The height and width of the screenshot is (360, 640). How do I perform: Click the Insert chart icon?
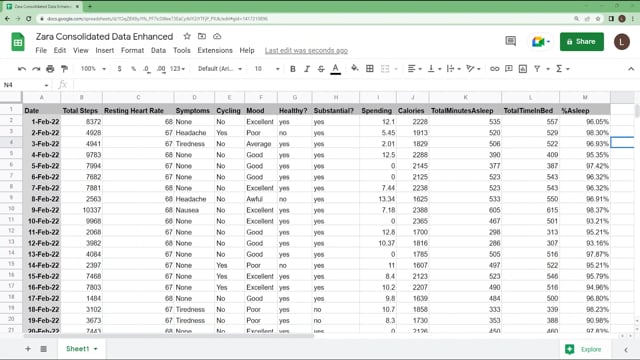(x=523, y=69)
